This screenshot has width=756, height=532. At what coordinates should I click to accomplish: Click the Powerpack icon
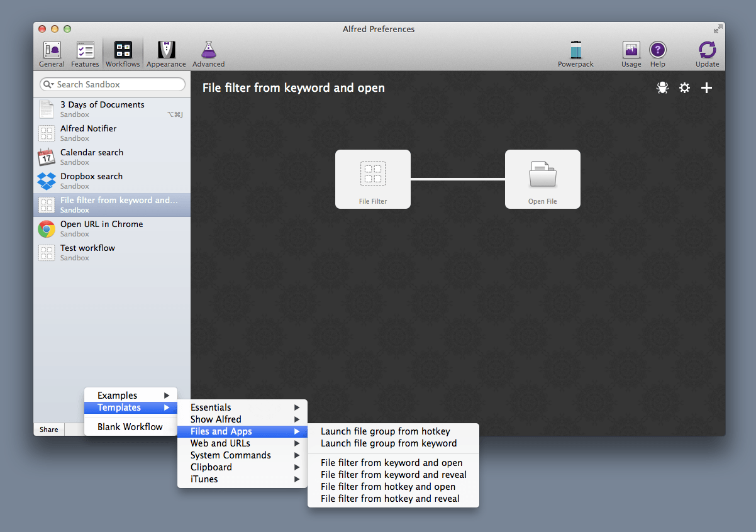pyautogui.click(x=575, y=53)
